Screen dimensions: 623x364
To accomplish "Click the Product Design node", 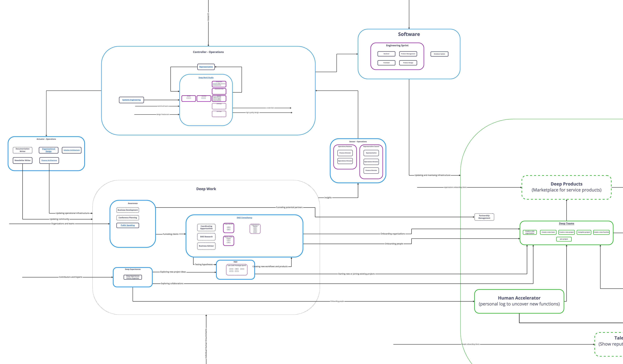I will tap(408, 63).
